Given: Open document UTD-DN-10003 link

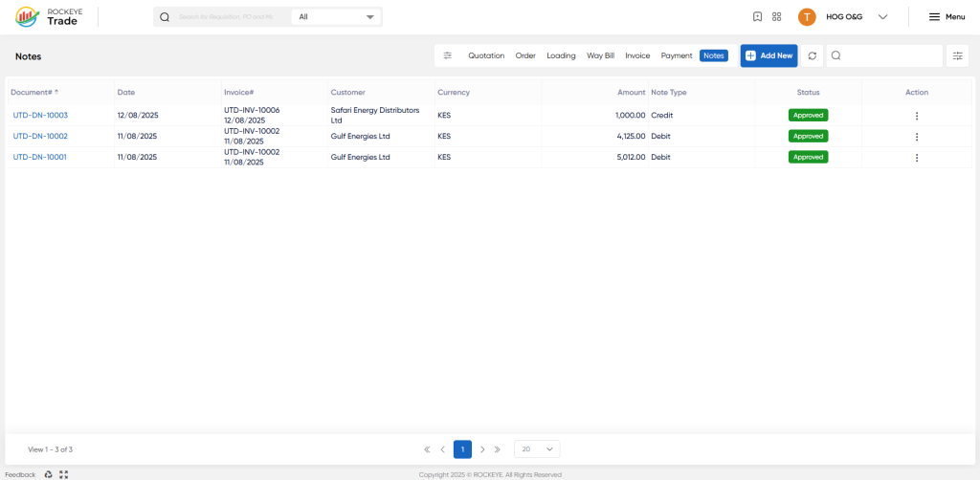Looking at the screenshot, I should coord(40,115).
